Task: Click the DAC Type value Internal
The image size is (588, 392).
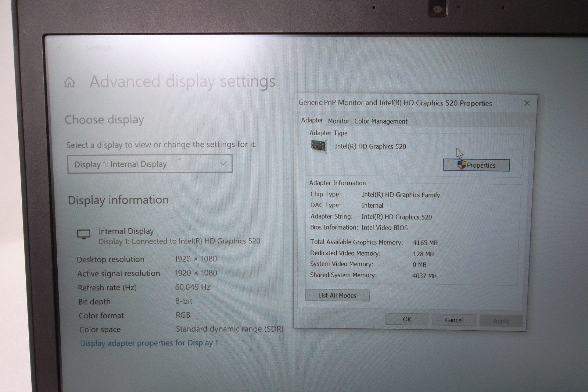Action: [372, 206]
